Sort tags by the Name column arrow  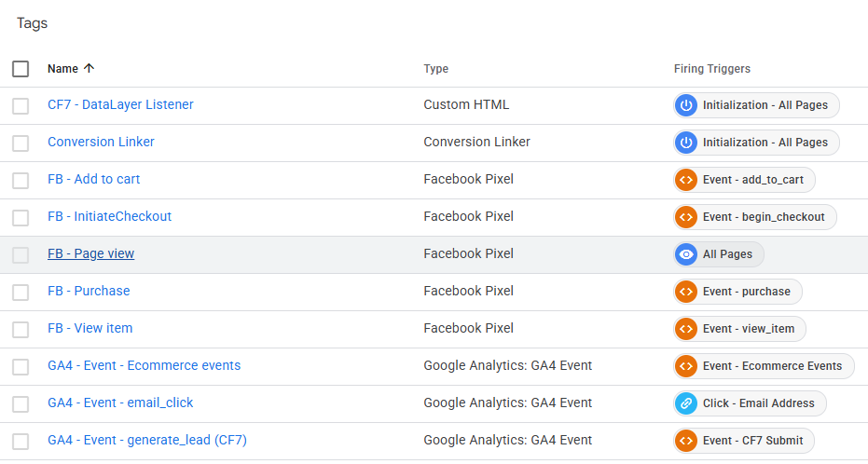(90, 69)
